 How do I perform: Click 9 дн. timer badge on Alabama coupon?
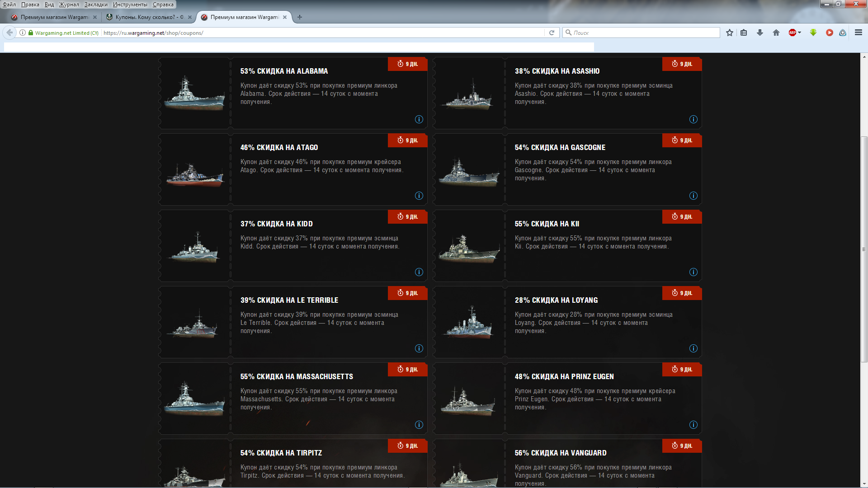point(407,64)
